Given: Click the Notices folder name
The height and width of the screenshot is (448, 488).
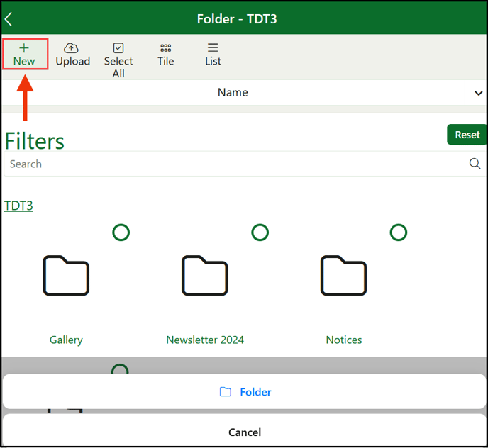Looking at the screenshot, I should point(344,340).
